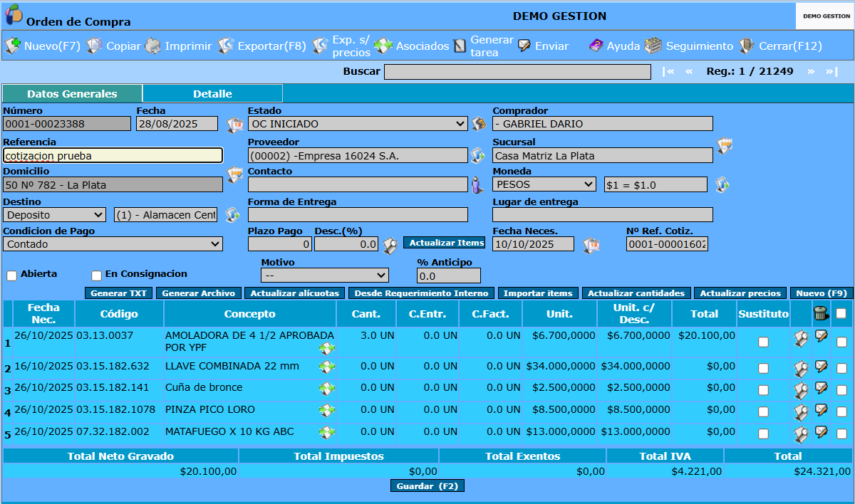Click the Enviar toolbar icon
This screenshot has width=855, height=504.
524,46
